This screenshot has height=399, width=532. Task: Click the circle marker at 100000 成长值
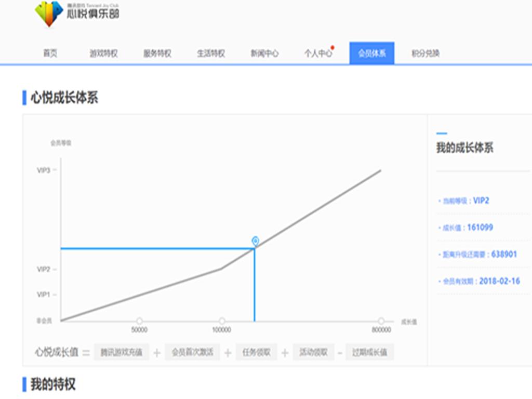pyautogui.click(x=222, y=321)
